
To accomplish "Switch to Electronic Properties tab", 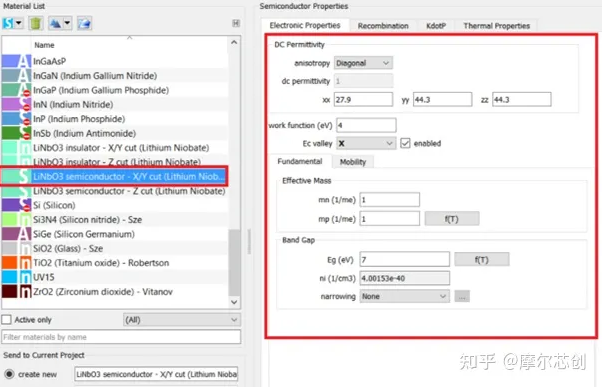I will point(305,25).
